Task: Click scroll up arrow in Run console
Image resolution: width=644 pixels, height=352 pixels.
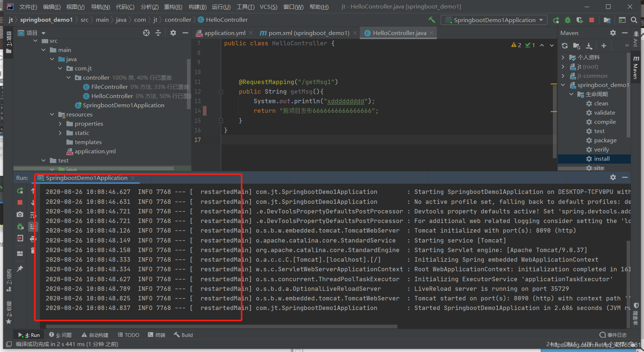Action: [33, 191]
